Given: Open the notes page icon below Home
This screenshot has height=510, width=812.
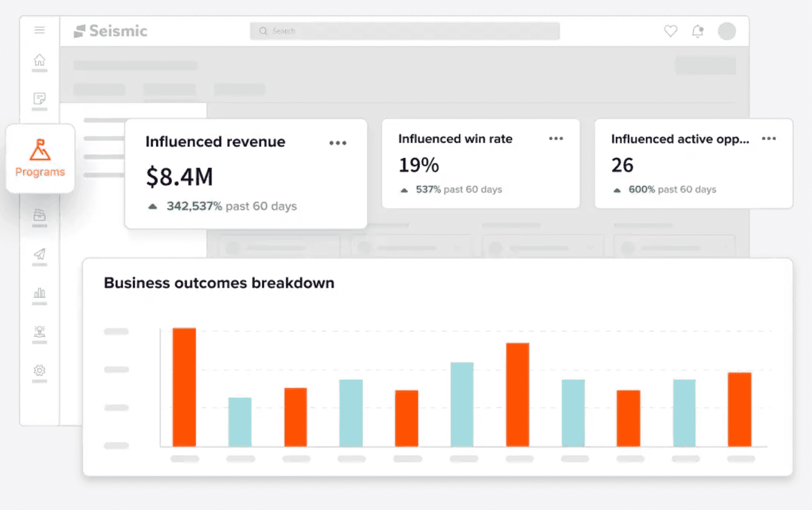Looking at the screenshot, I should (40, 98).
